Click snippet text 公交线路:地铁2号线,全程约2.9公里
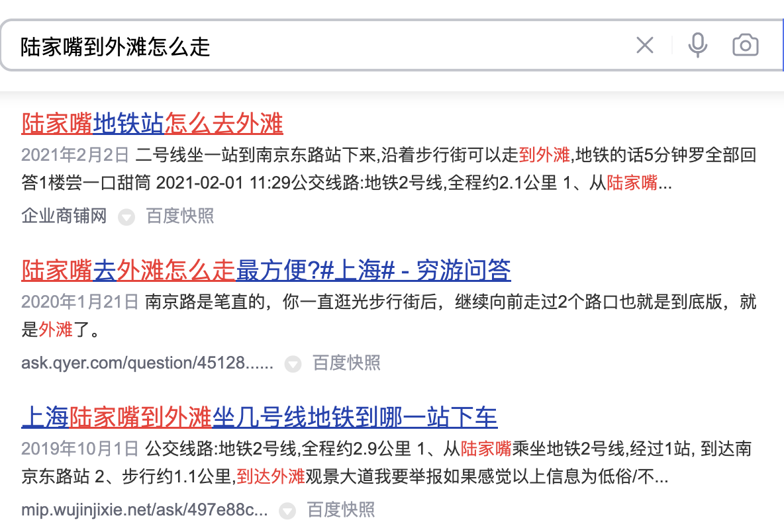This screenshot has width=784, height=532. coord(278,449)
